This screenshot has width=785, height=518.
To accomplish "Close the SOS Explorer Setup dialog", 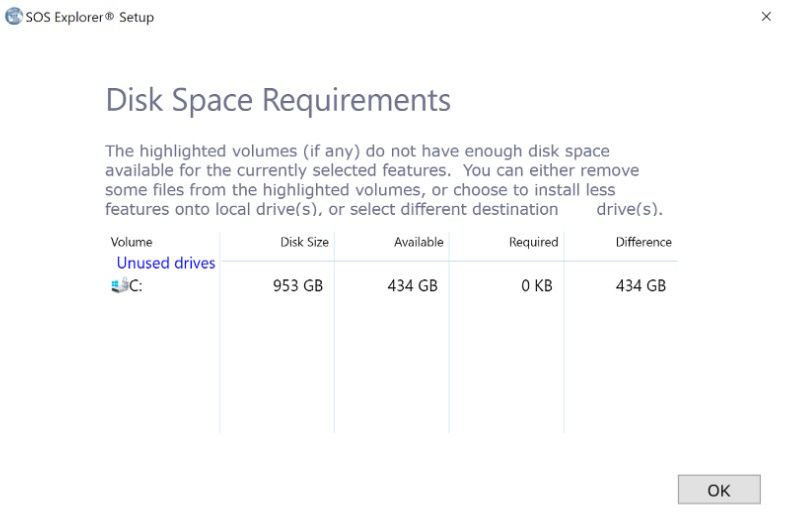I will 766,17.
